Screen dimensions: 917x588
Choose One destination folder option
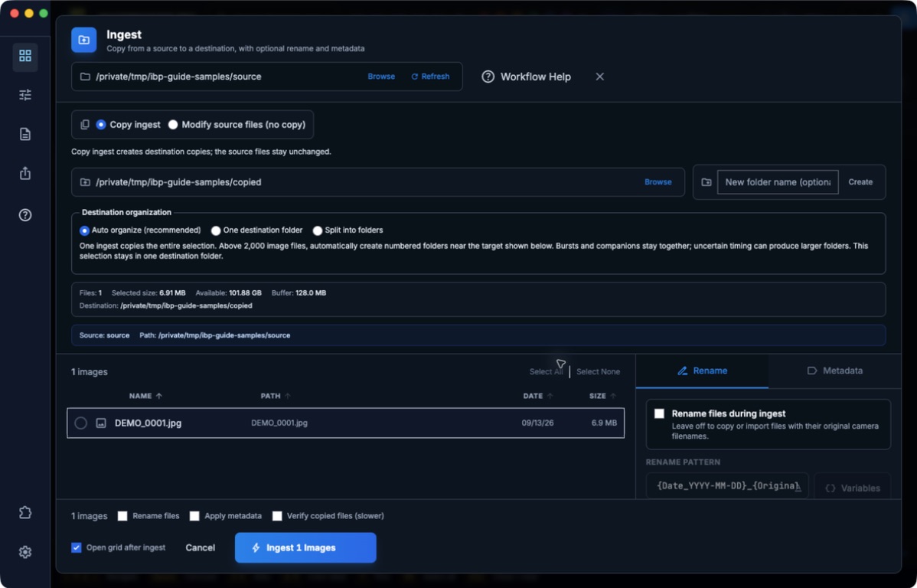coord(216,230)
